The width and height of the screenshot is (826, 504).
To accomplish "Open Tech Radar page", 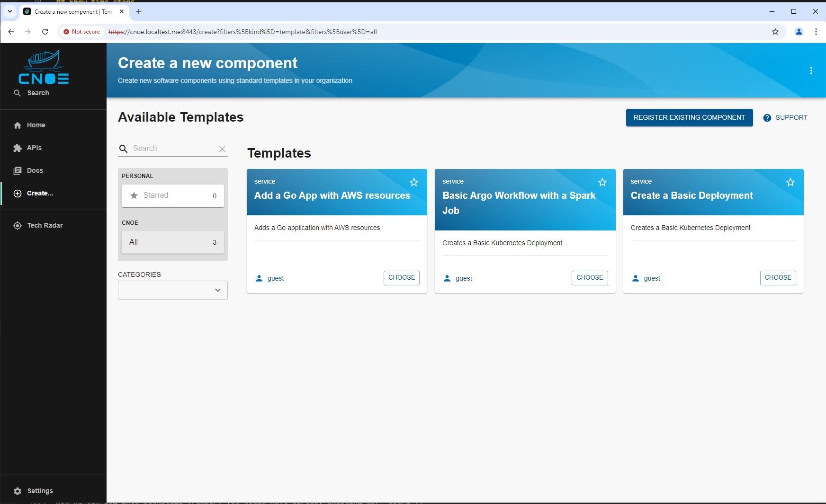I will (x=45, y=225).
